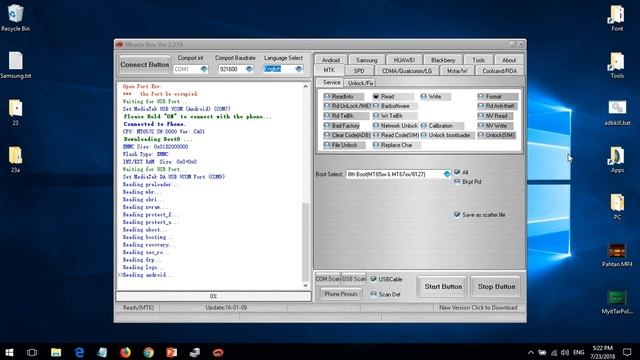Open the Comport inf dropdown
This screenshot has width=640, height=360.
204,69
